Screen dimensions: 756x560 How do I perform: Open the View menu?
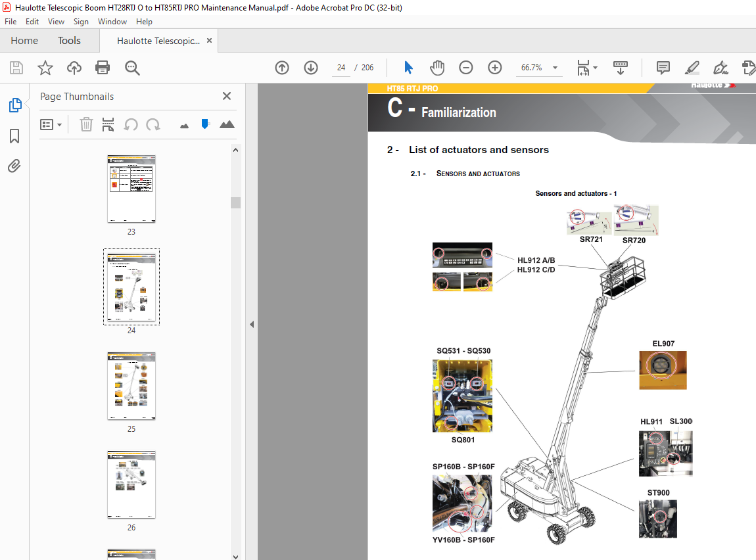56,22
